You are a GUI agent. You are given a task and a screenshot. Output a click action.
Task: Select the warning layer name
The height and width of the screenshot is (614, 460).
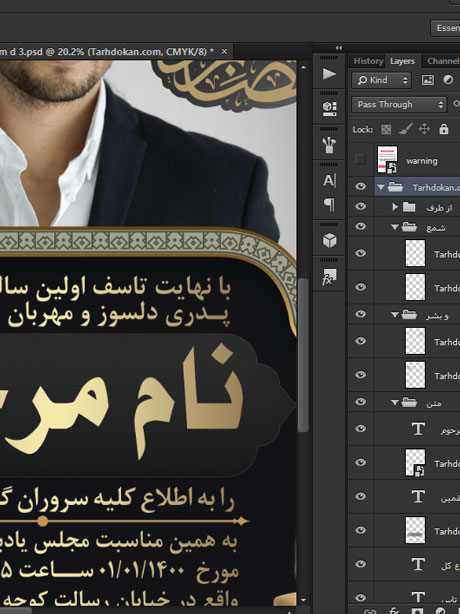422,161
